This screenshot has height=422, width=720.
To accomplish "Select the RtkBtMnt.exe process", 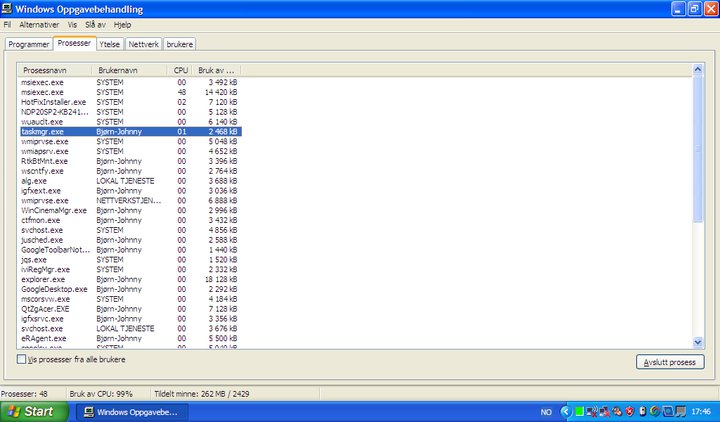I will [x=130, y=161].
